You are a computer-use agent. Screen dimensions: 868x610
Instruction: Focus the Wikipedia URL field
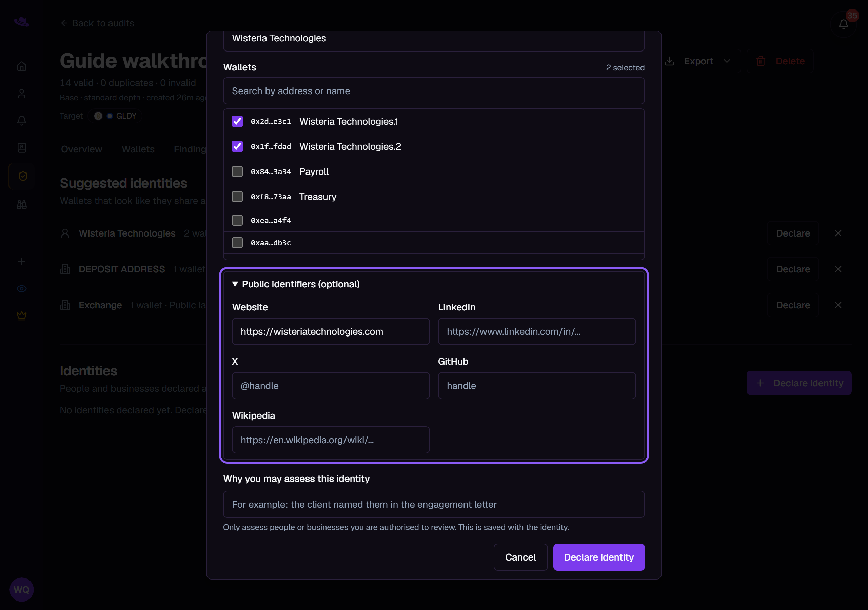[330, 440]
